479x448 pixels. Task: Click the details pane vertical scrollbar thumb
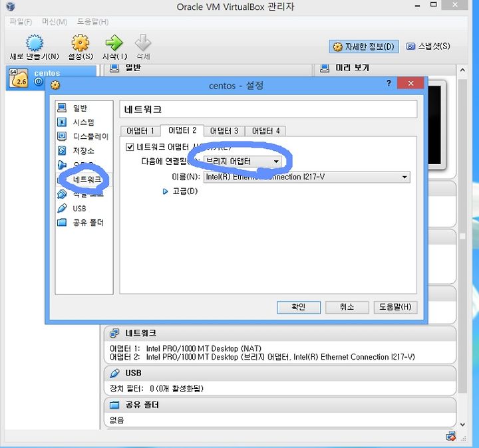462,236
